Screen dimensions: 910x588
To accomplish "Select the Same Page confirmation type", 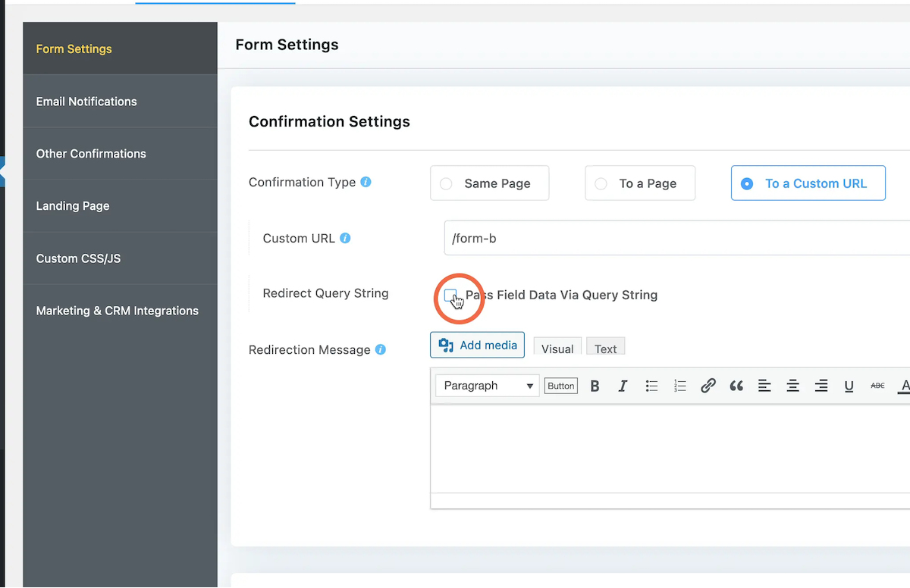I will 489,183.
